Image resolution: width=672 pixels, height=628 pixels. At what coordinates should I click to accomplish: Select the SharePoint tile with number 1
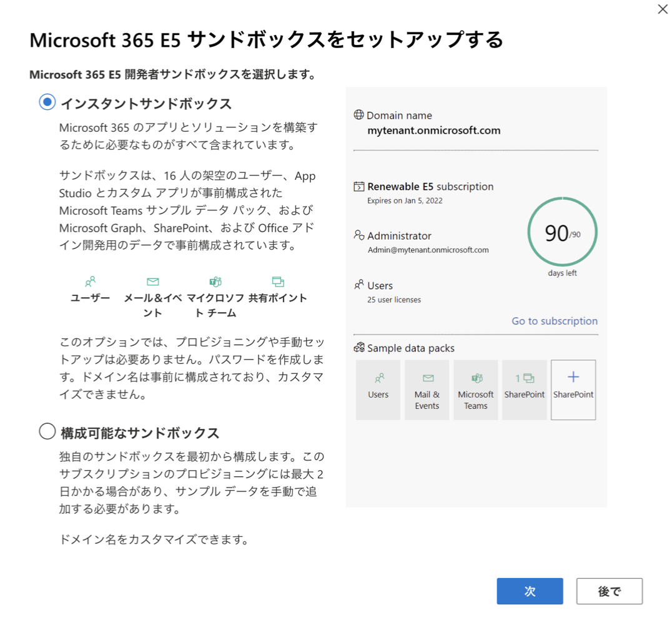tap(525, 390)
